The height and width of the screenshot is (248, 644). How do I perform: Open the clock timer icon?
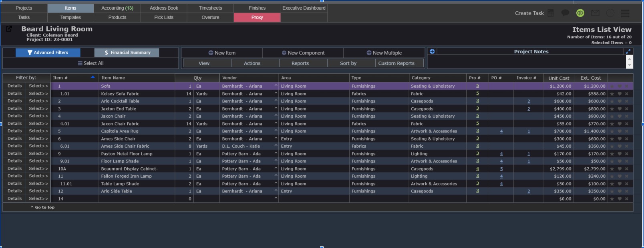610,13
